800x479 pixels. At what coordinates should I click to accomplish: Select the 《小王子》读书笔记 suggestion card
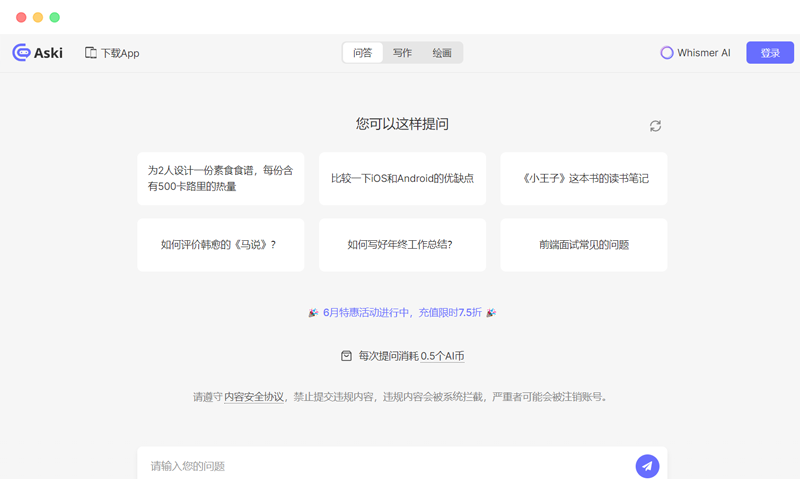click(584, 179)
